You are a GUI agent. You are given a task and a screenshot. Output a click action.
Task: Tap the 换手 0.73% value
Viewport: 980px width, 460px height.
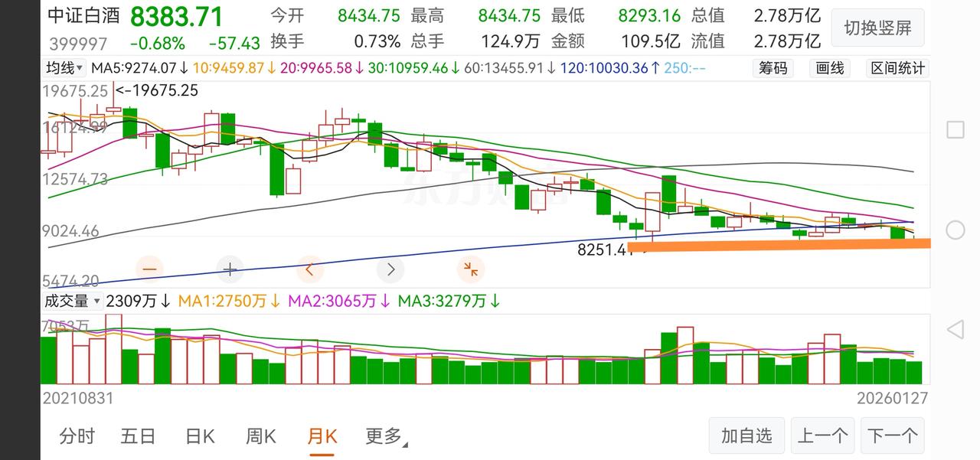[377, 41]
